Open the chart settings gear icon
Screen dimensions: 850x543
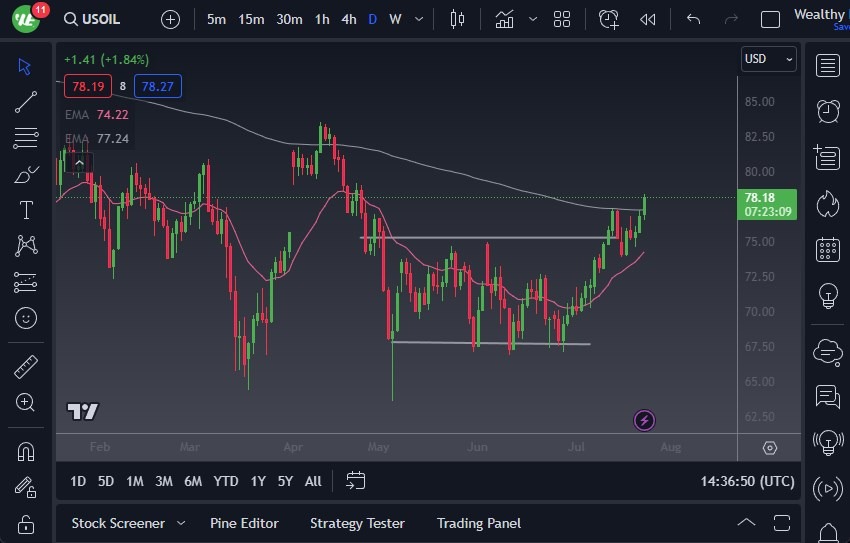pos(770,448)
